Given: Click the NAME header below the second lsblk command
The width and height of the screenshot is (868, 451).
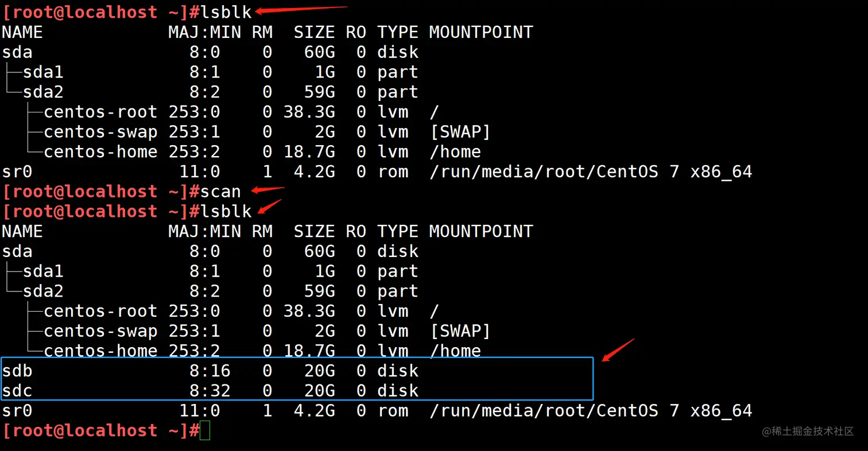Looking at the screenshot, I should [x=22, y=231].
